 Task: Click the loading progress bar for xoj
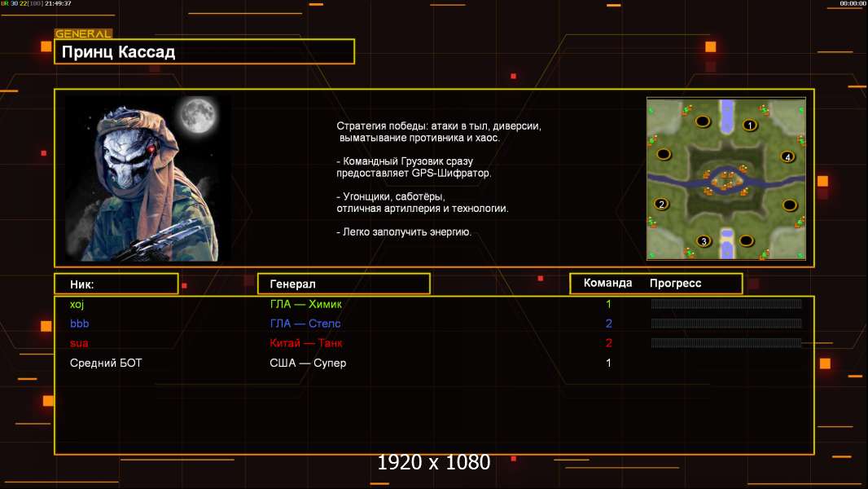coord(726,303)
